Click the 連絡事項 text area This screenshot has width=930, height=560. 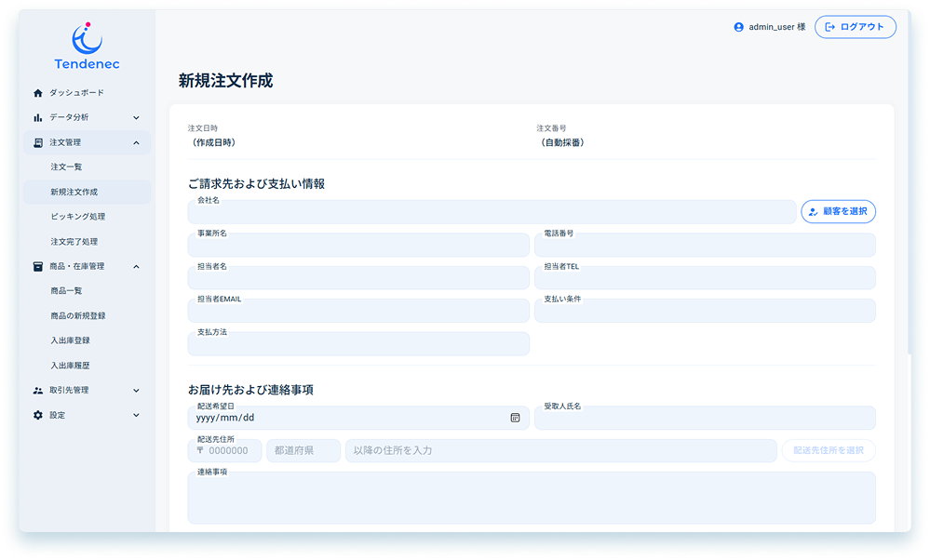tap(531, 500)
